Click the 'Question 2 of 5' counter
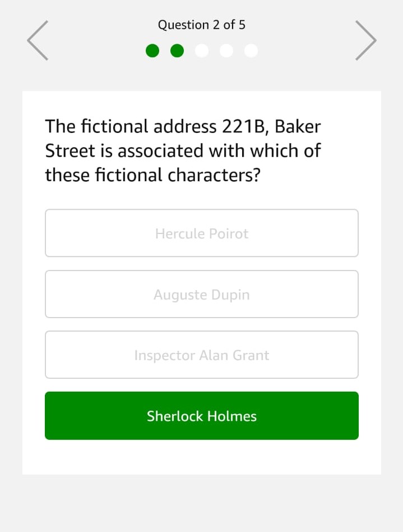The image size is (403, 532). pyautogui.click(x=201, y=25)
